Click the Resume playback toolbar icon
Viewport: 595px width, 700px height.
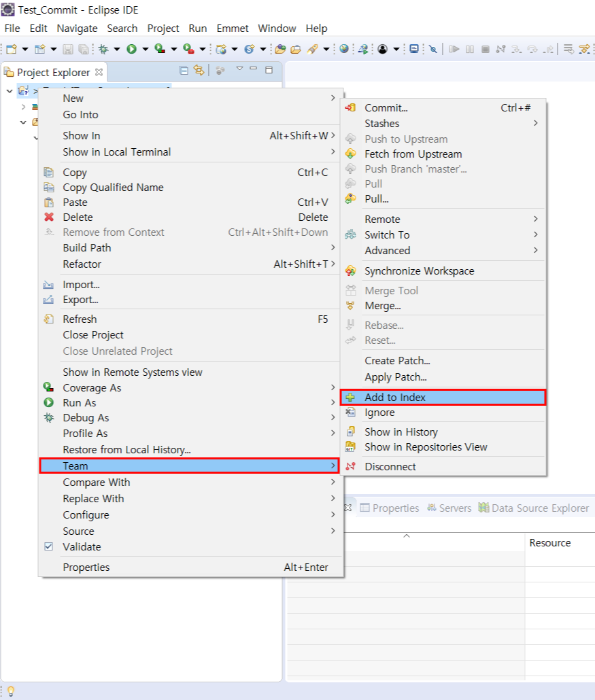click(x=454, y=49)
